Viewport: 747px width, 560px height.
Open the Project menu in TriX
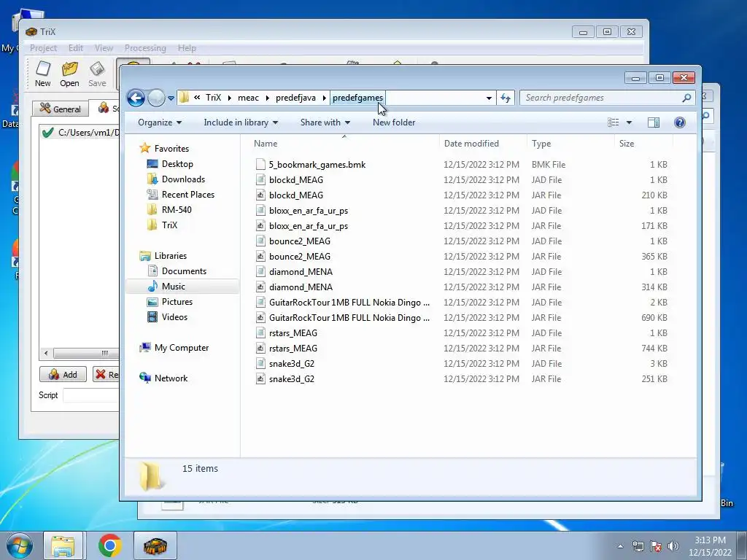tap(43, 48)
